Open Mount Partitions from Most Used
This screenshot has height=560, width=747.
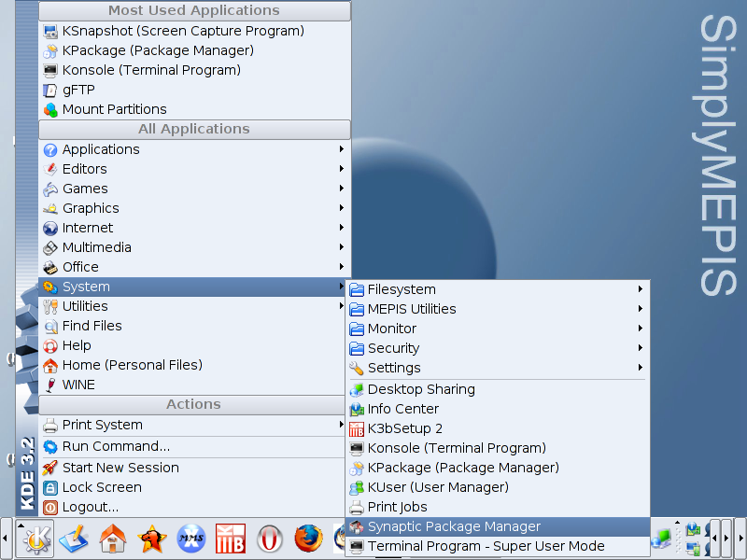[x=114, y=109]
